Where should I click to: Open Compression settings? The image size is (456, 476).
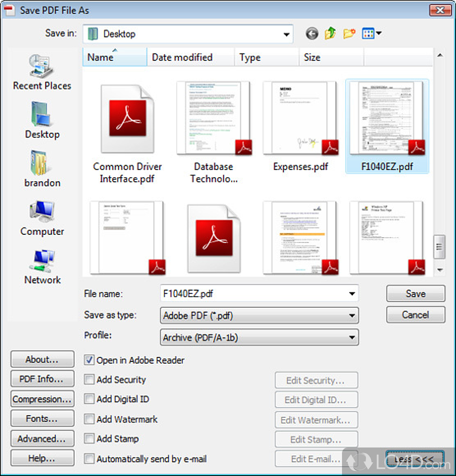42,398
